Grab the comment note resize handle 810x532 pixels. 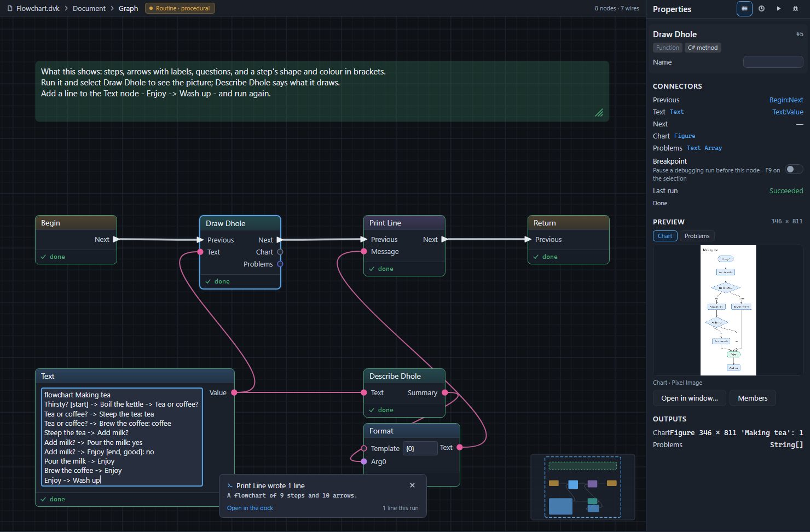click(599, 112)
